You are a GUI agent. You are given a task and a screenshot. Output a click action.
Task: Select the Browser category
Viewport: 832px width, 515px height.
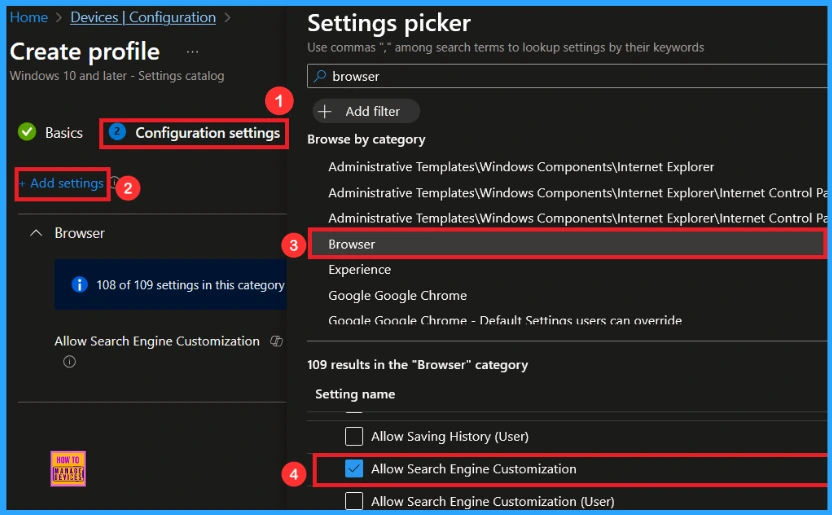(x=567, y=245)
